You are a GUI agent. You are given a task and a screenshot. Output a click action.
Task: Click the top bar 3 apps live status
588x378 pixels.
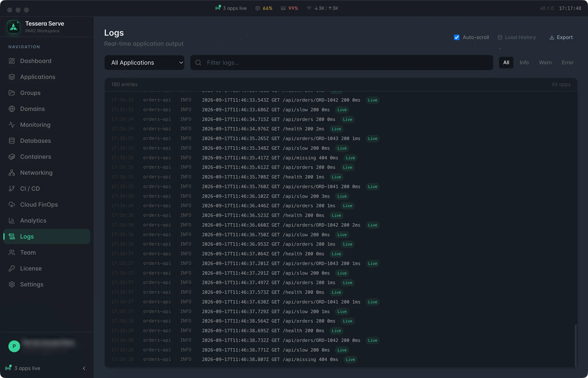point(231,8)
